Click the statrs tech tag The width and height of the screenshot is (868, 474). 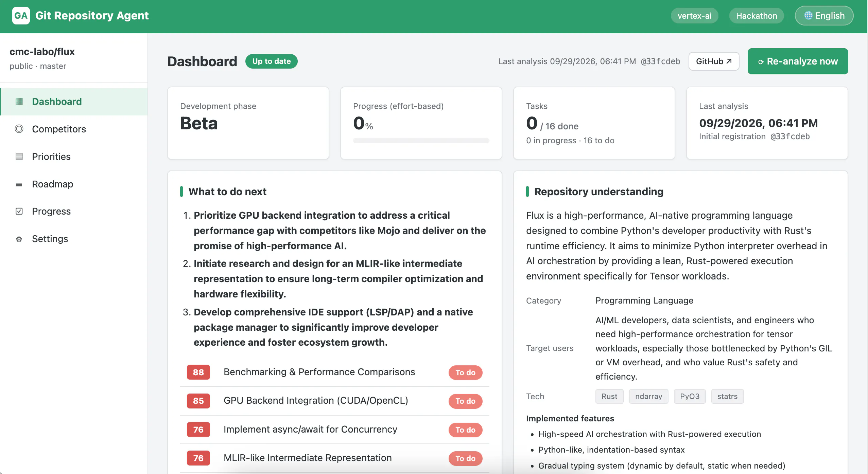(x=727, y=396)
